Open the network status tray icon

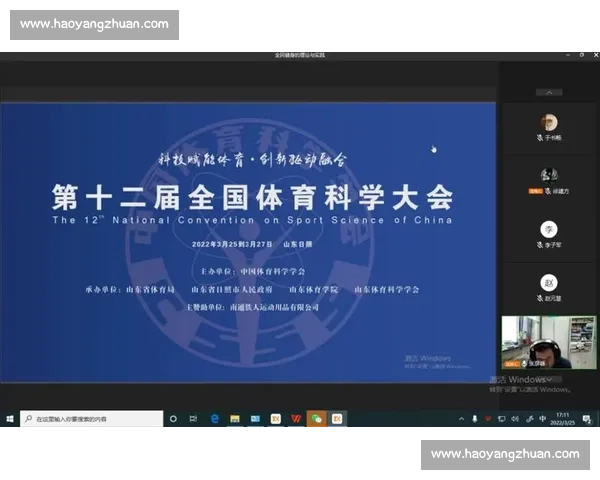tap(501, 419)
